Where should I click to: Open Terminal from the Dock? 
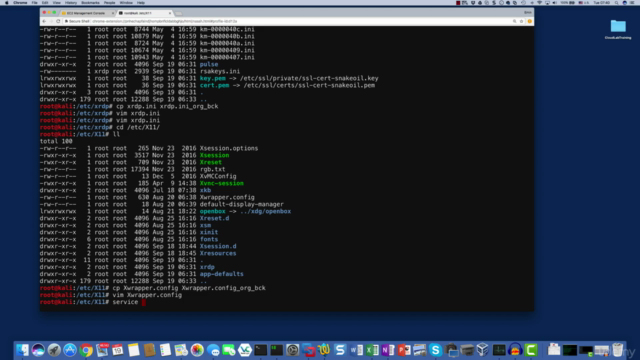click(261, 350)
